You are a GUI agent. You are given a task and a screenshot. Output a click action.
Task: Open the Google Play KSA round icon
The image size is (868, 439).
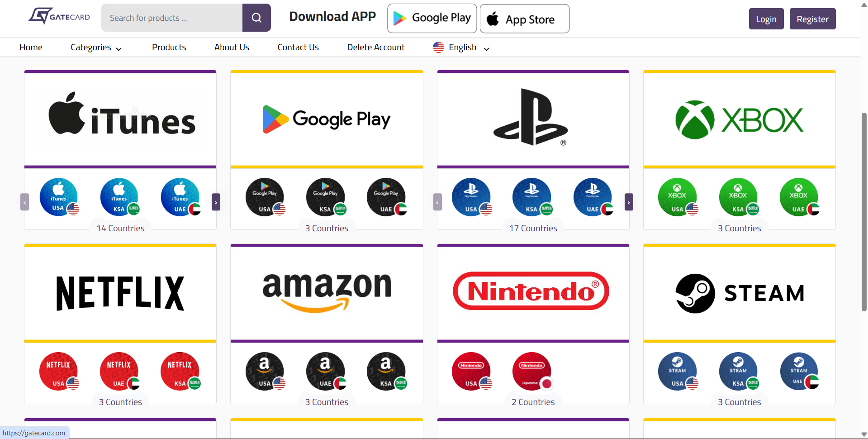coord(326,197)
